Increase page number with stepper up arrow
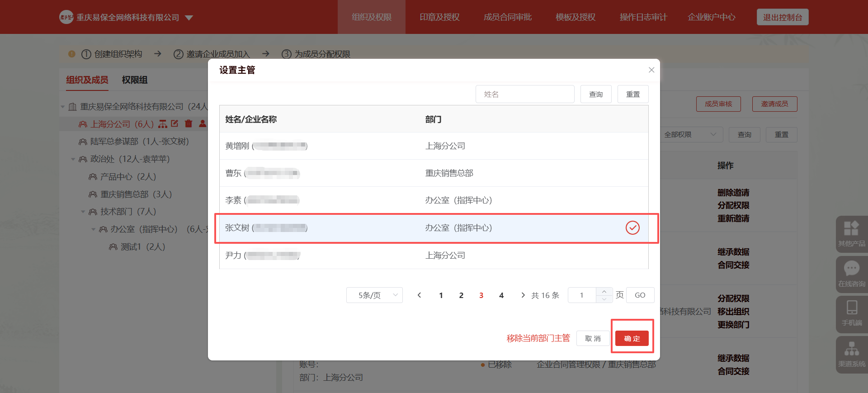 pos(604,292)
